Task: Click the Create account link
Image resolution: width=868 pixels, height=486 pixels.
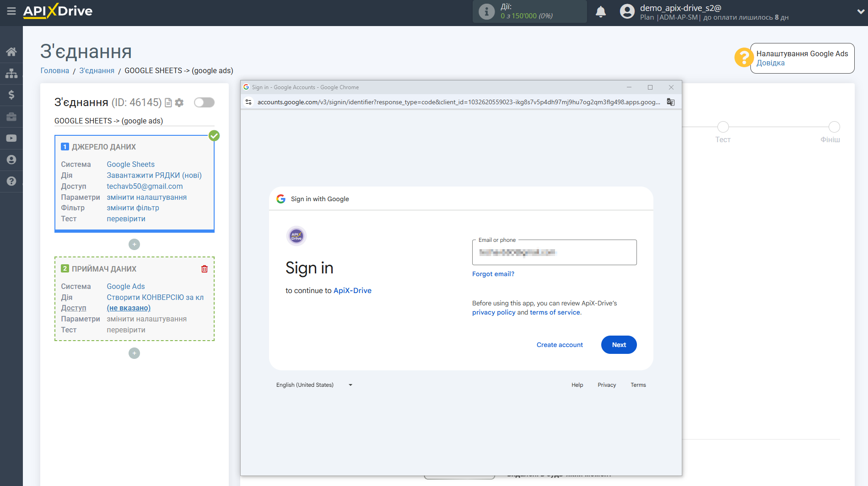Action: tap(560, 345)
